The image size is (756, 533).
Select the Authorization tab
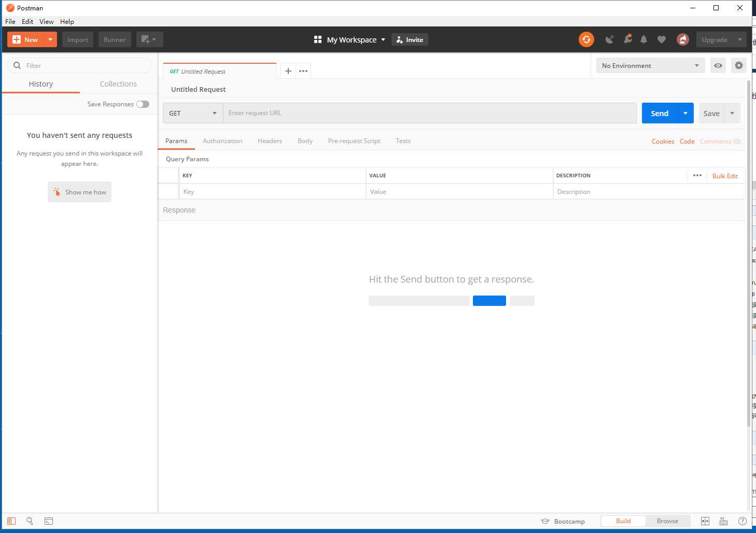tap(222, 141)
